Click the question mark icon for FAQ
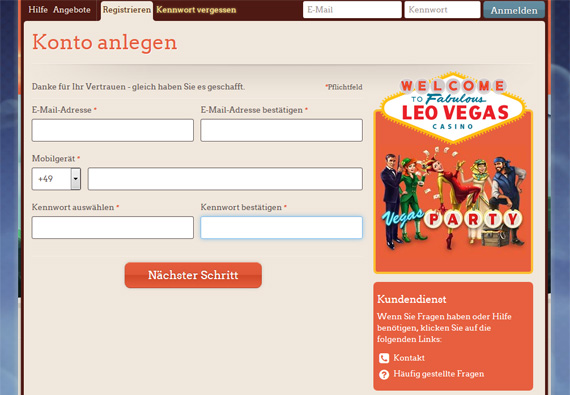Image resolution: width=570 pixels, height=395 pixels. pyautogui.click(x=384, y=374)
